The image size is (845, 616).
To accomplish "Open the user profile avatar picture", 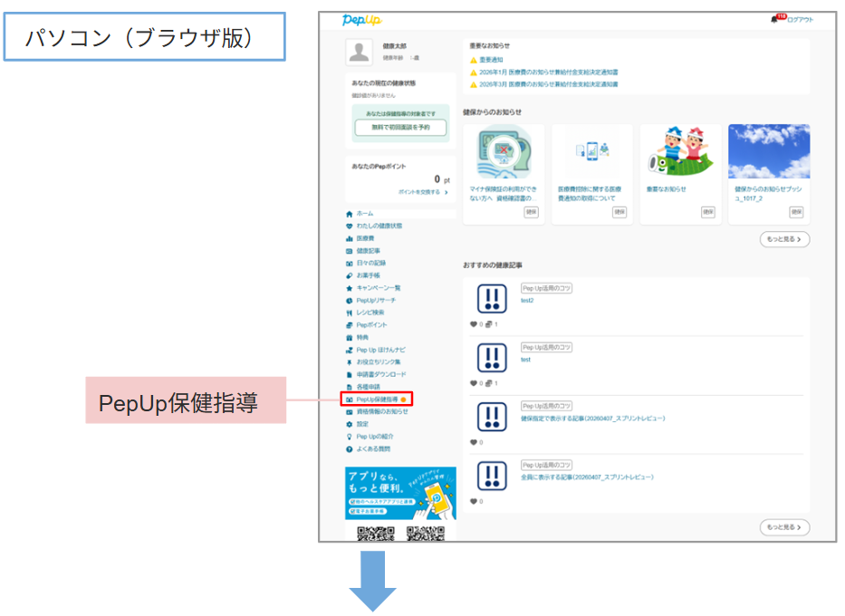I will click(359, 52).
